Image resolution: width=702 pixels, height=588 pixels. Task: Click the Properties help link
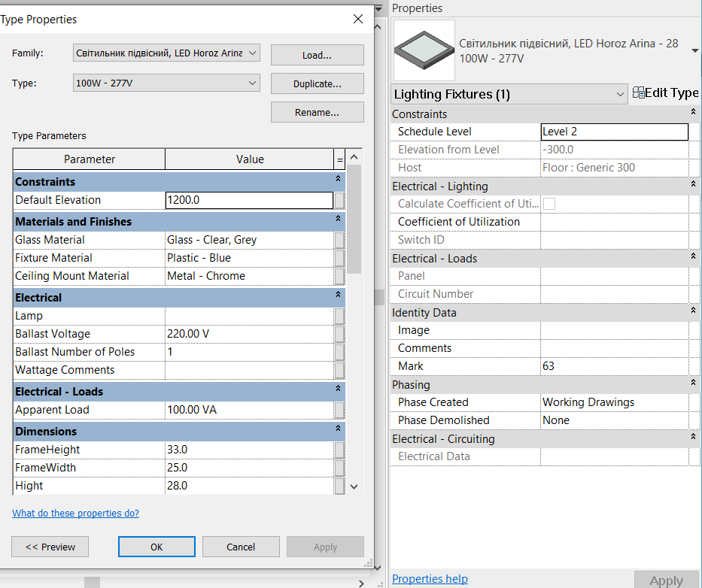point(430,579)
